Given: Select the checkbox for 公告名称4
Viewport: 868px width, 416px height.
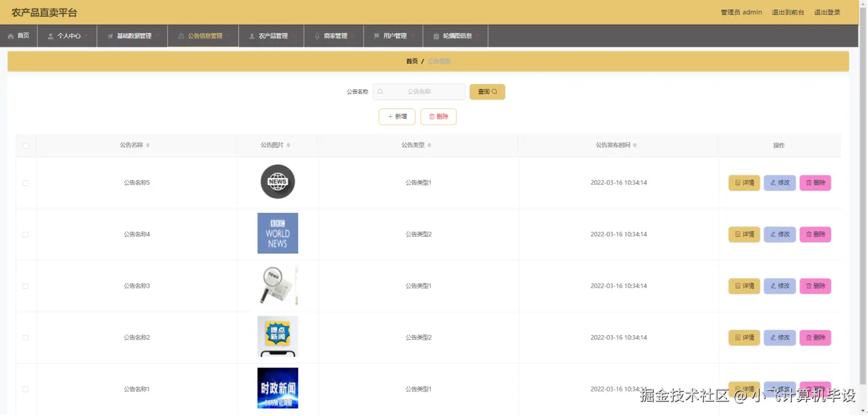Looking at the screenshot, I should pyautogui.click(x=26, y=234).
